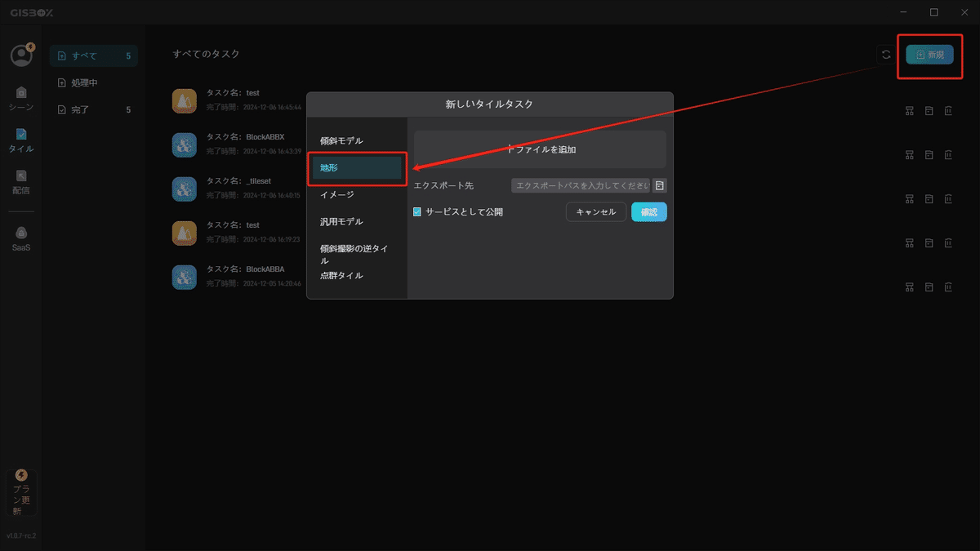
Task: Click hierarchy icon for BlockABBA task
Action: [909, 287]
